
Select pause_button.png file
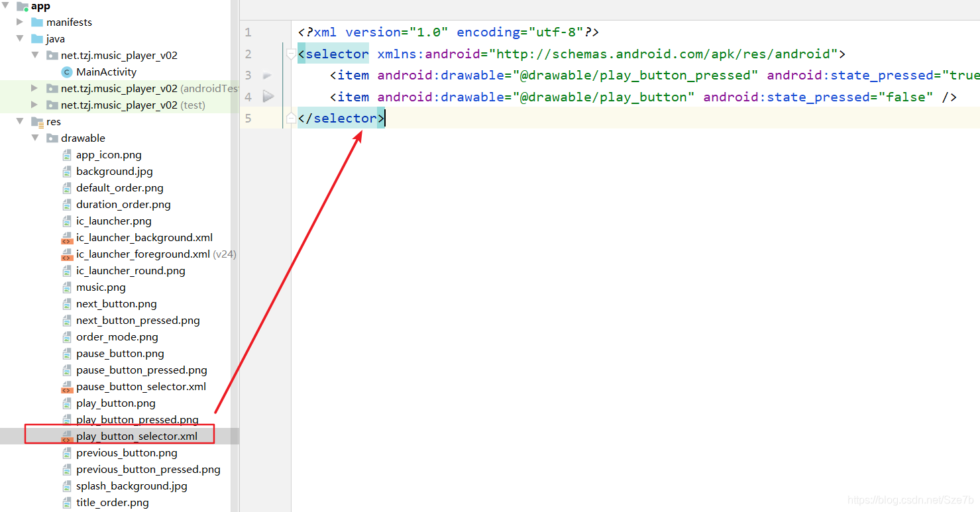coord(120,354)
